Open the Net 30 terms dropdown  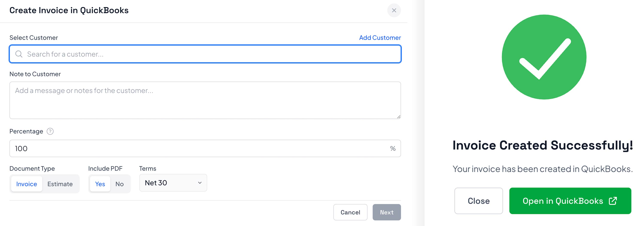coord(173,183)
